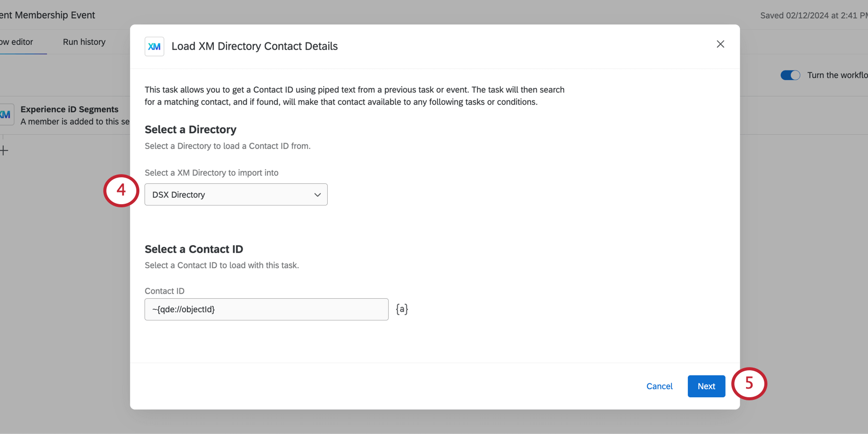Screen dimensions: 868x434
Task: Click the XM icon beside Experience iD Segments
Action: [x=5, y=115]
